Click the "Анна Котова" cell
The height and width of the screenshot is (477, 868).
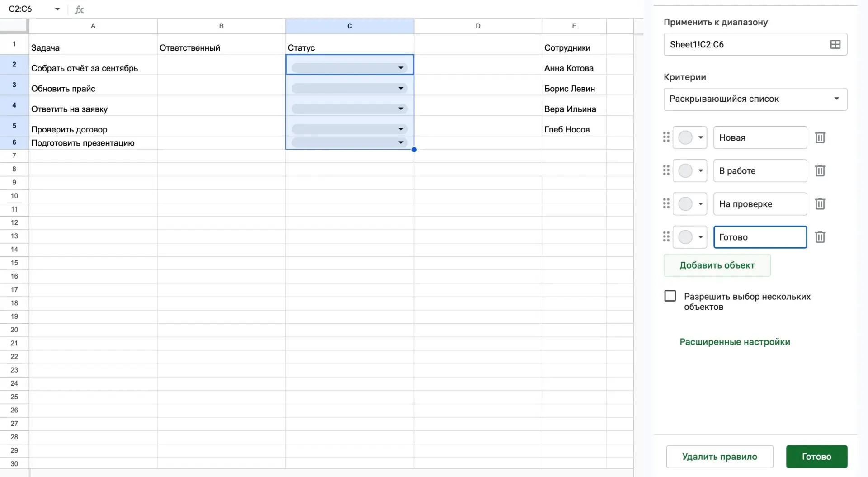click(574, 65)
